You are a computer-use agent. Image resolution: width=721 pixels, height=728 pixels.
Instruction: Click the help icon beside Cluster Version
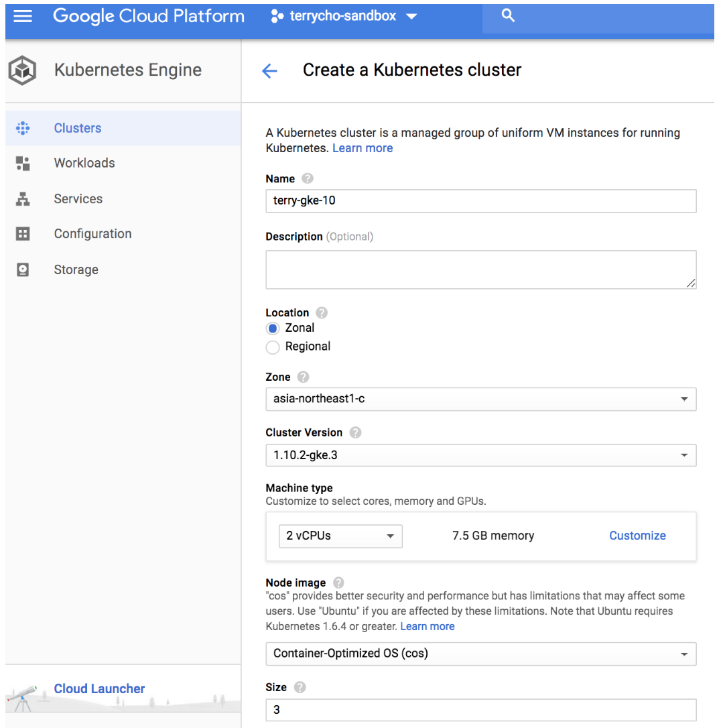[x=355, y=433]
